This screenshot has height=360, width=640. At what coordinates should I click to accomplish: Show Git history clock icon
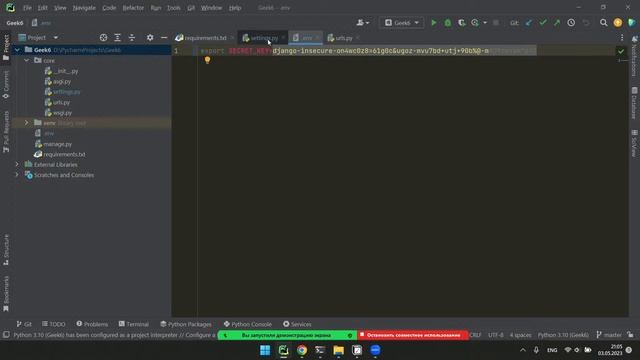[571, 23]
